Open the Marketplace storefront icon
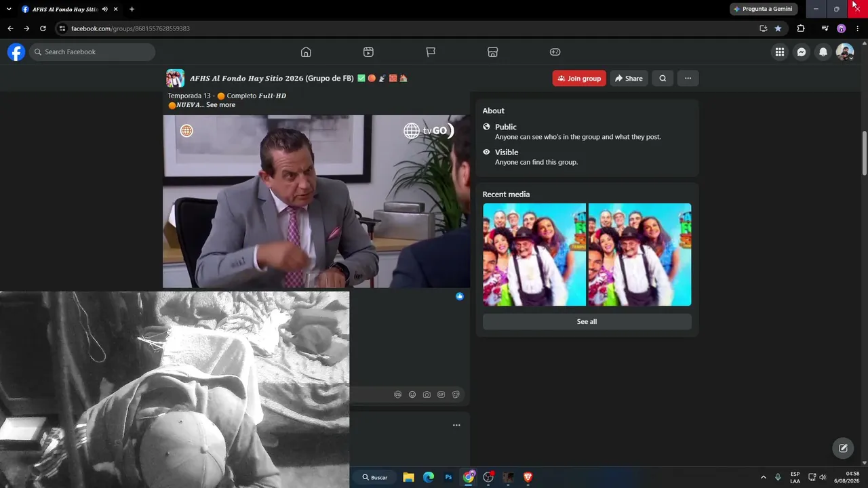 click(x=493, y=52)
